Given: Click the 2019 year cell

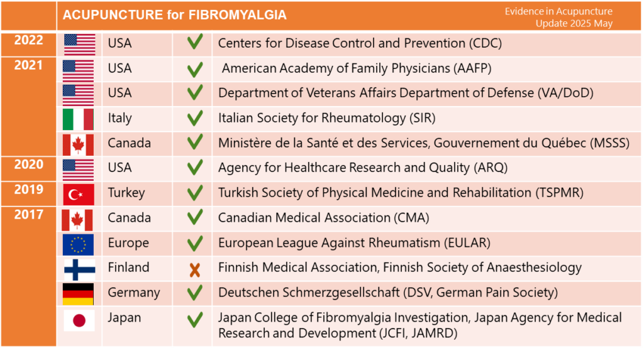Looking at the screenshot, I should (x=28, y=193).
